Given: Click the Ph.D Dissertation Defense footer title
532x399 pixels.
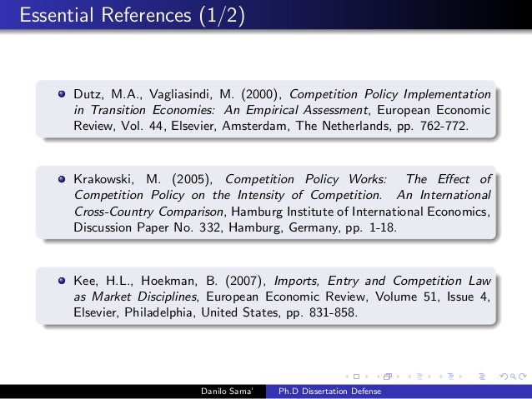Looking at the screenshot, I should tap(329, 392).
